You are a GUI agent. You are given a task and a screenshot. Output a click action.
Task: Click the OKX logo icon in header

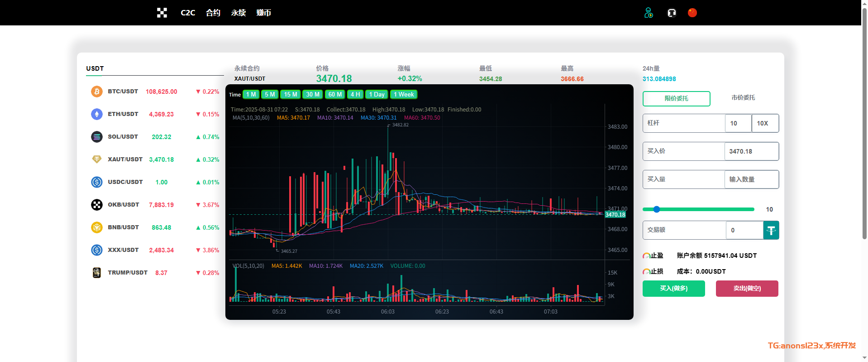[x=162, y=13]
